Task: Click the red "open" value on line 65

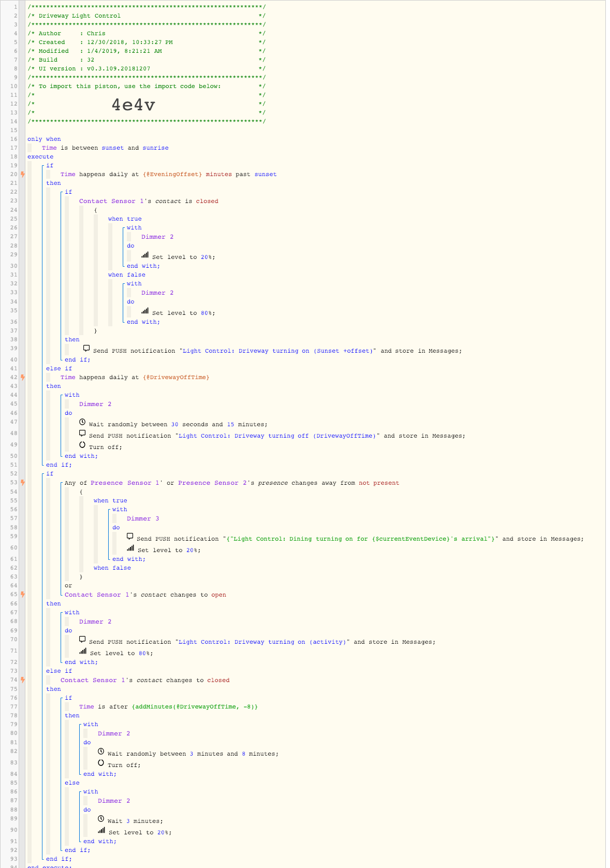Action: [x=219, y=595]
